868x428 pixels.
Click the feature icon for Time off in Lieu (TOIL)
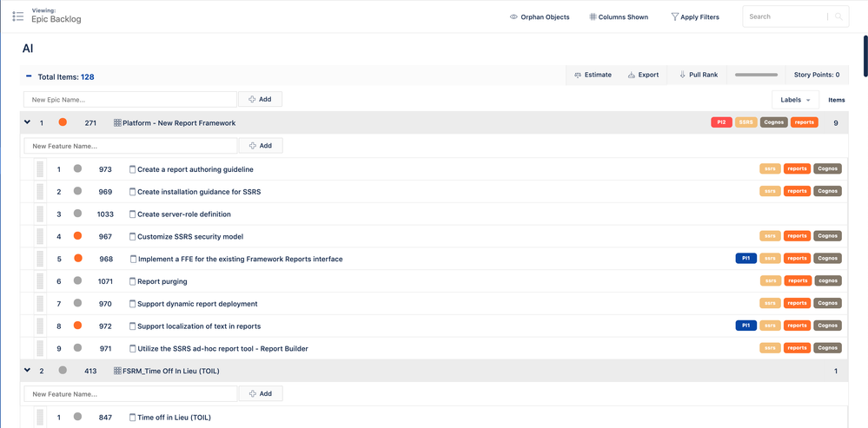click(132, 418)
